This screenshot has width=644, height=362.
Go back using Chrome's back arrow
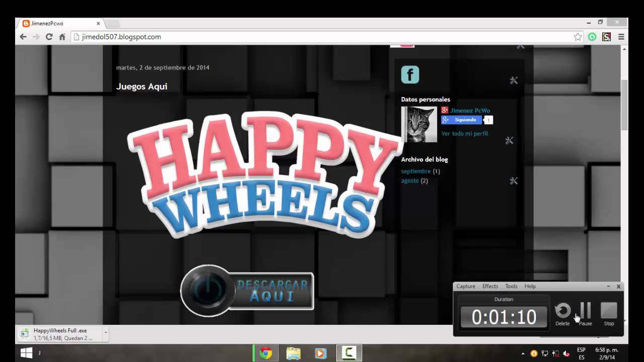tap(23, 37)
